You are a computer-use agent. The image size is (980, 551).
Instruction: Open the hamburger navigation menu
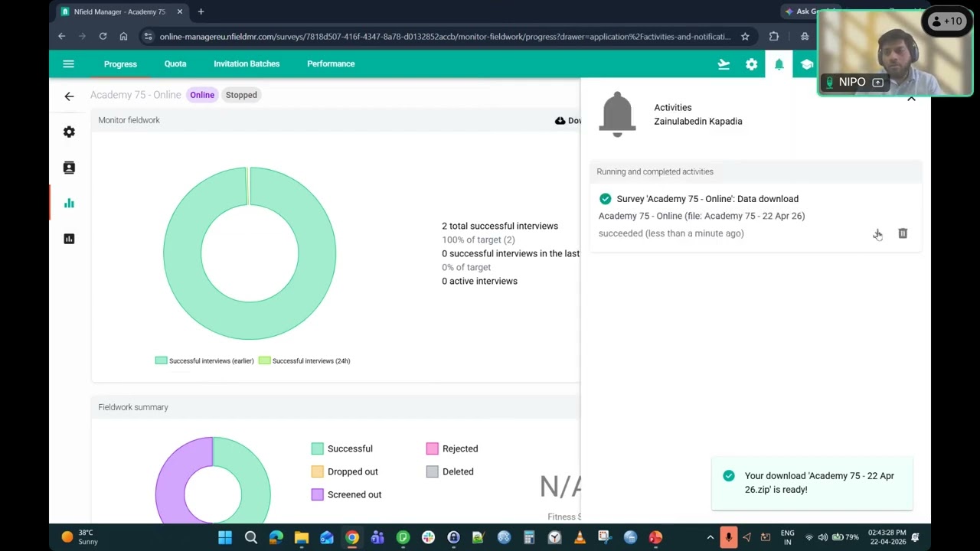coord(68,64)
